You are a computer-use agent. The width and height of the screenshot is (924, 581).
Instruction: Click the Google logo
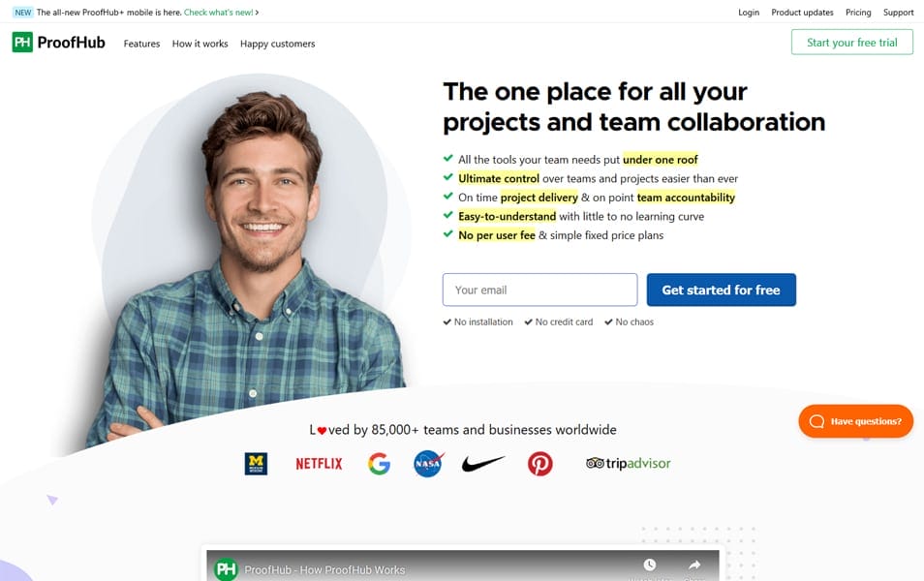[379, 464]
